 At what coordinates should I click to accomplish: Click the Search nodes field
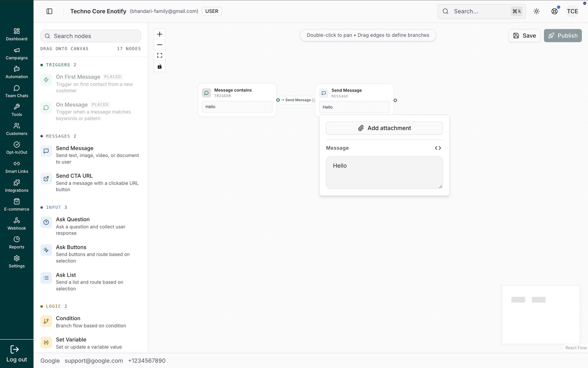click(x=91, y=36)
